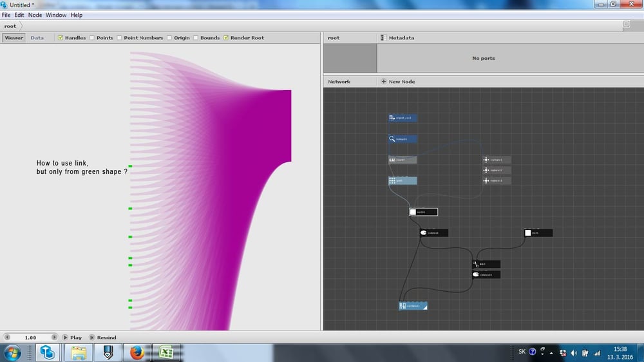The image size is (644, 362).
Task: Click the language bar restore icon in the tray
Action: coord(542,349)
